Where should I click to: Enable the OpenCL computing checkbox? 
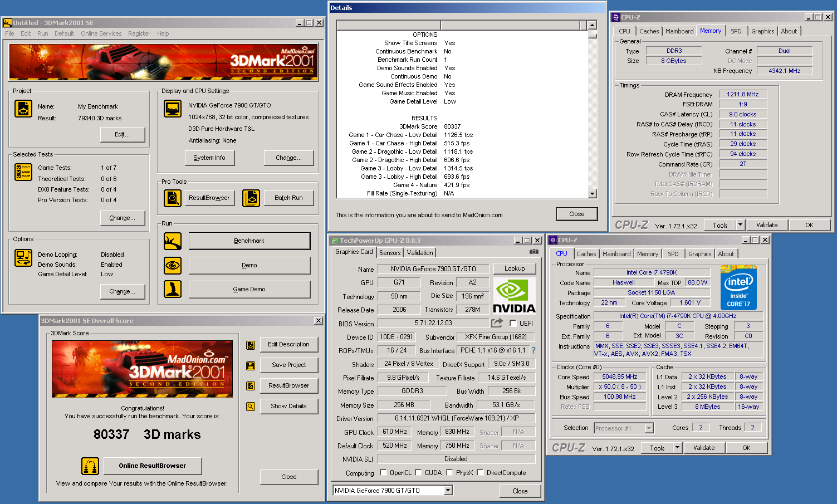point(383,473)
